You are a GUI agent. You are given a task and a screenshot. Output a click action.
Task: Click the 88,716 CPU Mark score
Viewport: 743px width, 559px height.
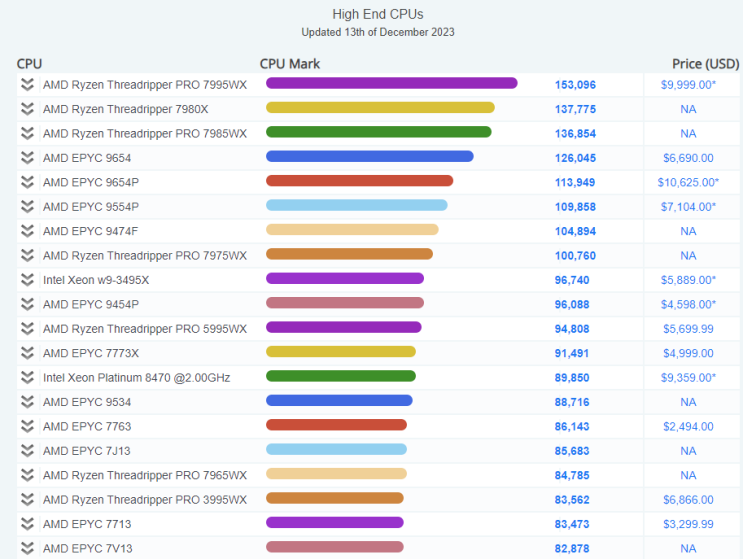[x=572, y=402]
